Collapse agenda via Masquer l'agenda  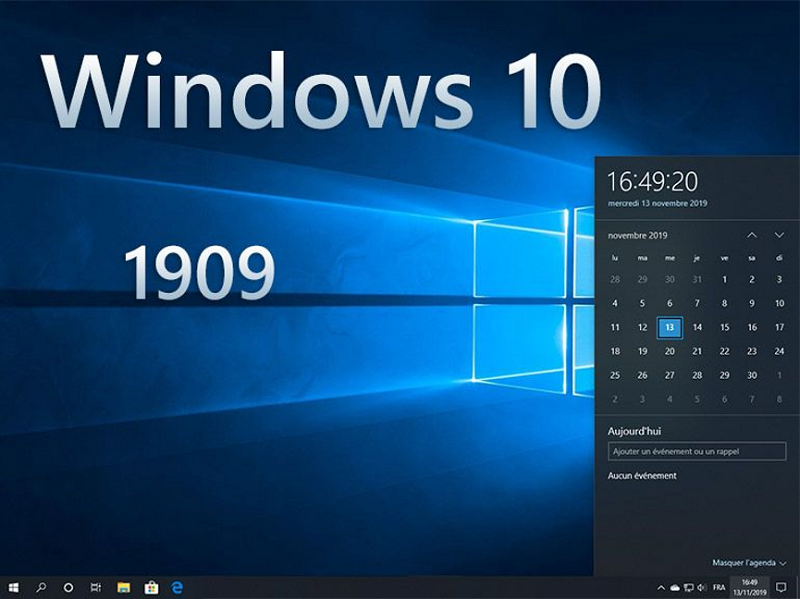coord(749,563)
